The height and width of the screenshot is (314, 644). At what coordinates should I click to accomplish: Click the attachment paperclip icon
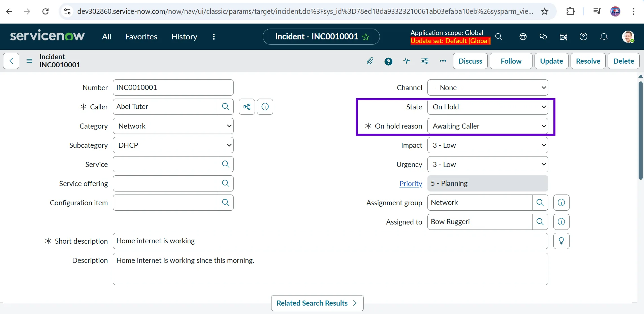pyautogui.click(x=370, y=61)
